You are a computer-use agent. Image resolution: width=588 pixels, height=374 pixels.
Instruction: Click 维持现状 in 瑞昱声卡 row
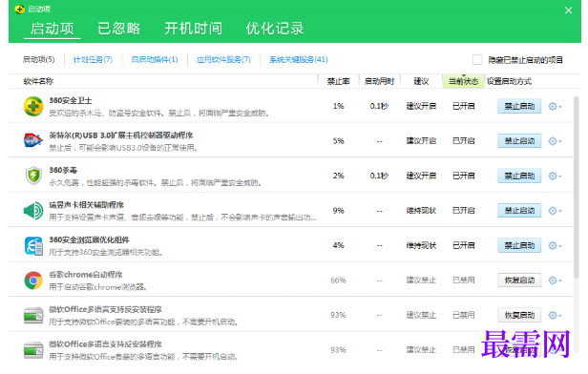[421, 211]
